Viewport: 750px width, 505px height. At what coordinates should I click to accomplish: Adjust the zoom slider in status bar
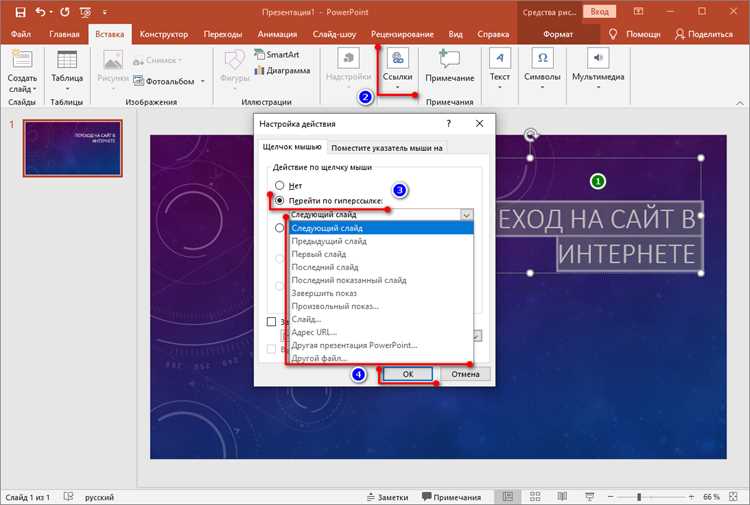pos(639,497)
